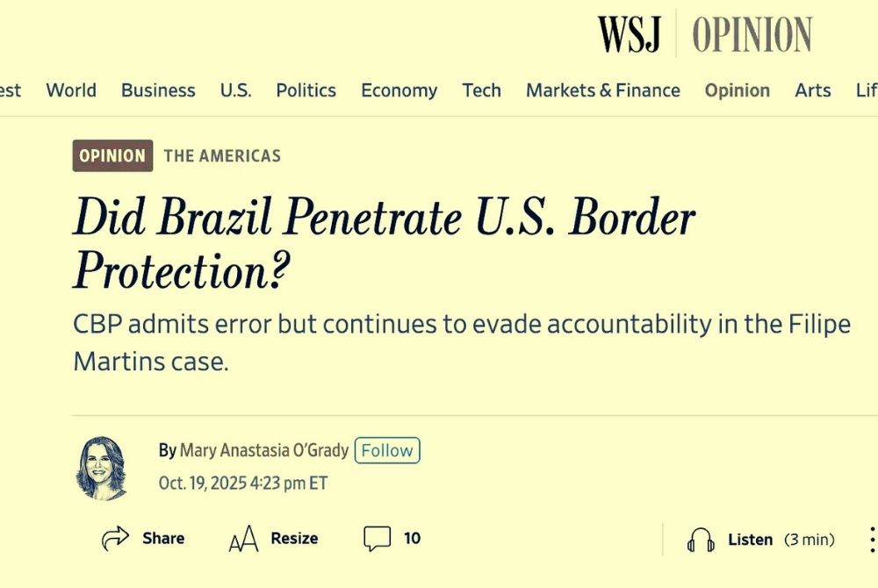Click the WSJ logo
Screen dimensions: 878x588
[628, 34]
